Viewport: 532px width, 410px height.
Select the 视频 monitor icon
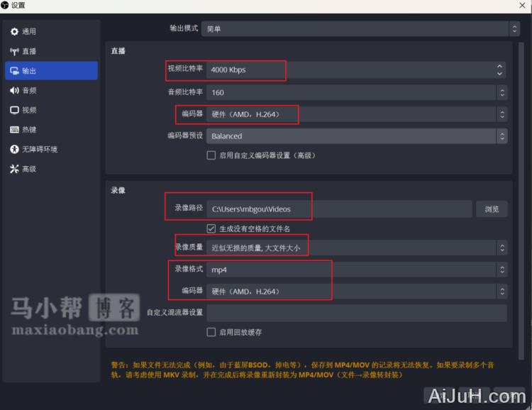14,111
